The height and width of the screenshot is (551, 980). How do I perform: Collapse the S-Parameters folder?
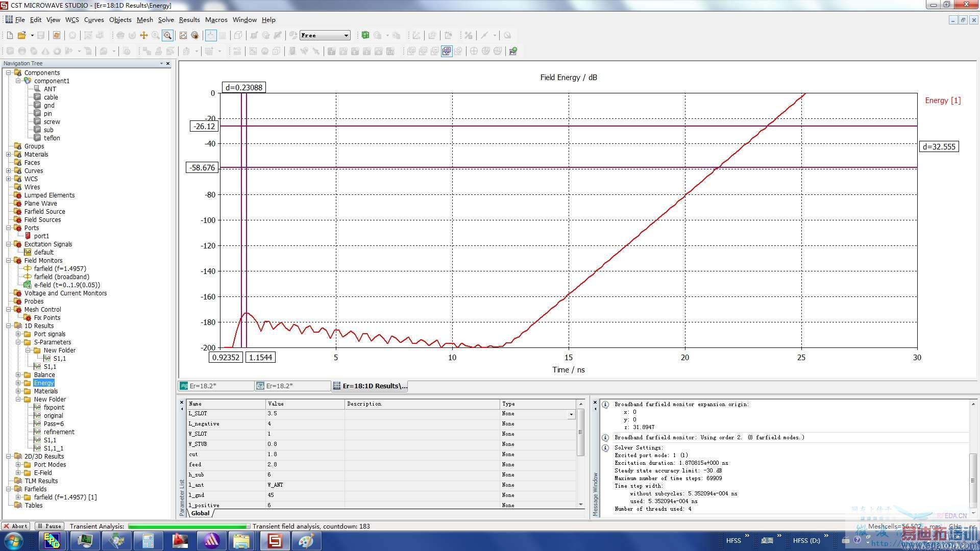point(18,342)
